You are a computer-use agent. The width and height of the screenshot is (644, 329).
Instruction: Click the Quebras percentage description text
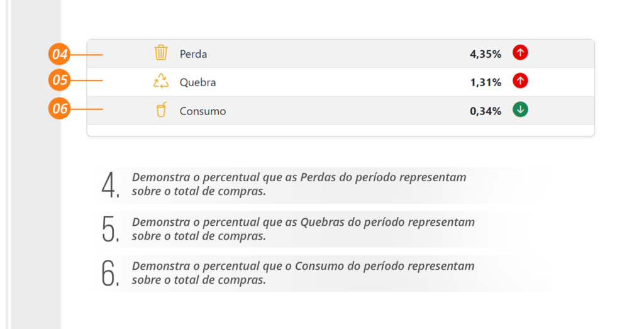(x=303, y=229)
